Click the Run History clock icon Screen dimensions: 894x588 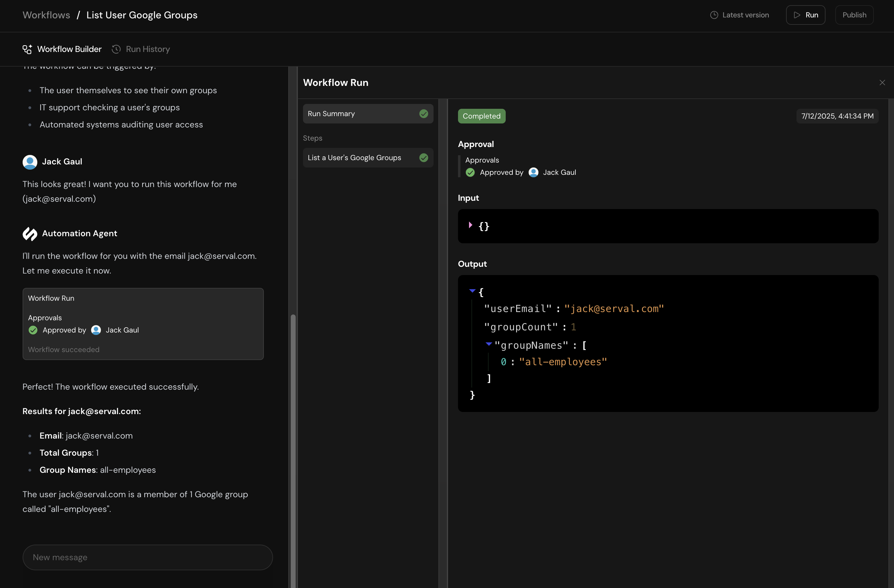[116, 49]
